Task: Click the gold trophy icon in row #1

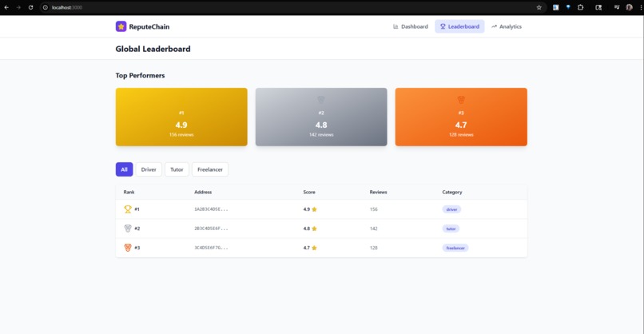Action: (128, 209)
